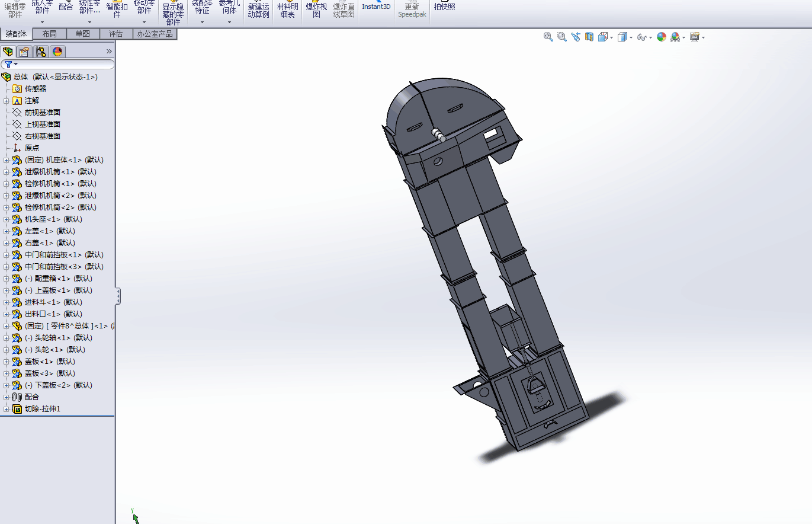Click the Edit Appearance color ball icon

pyautogui.click(x=662, y=37)
